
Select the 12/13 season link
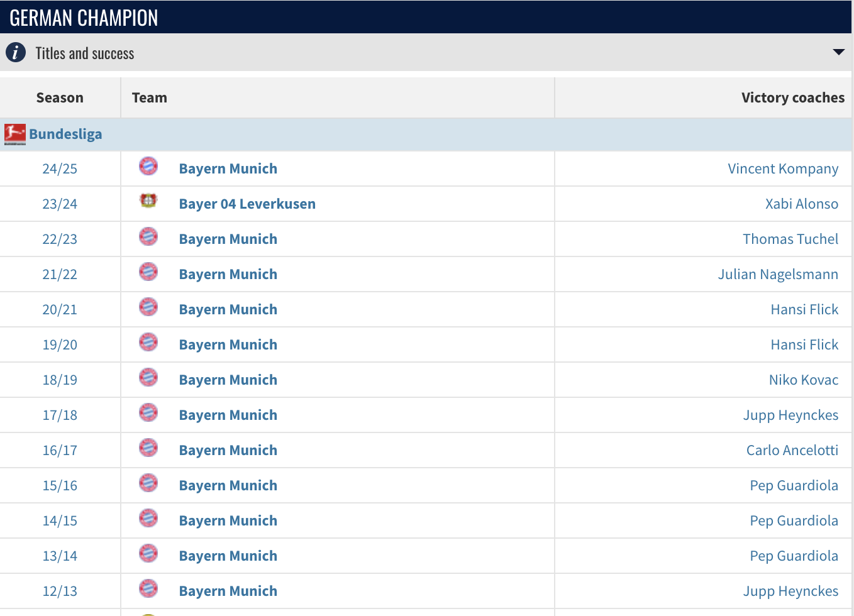pos(60,591)
